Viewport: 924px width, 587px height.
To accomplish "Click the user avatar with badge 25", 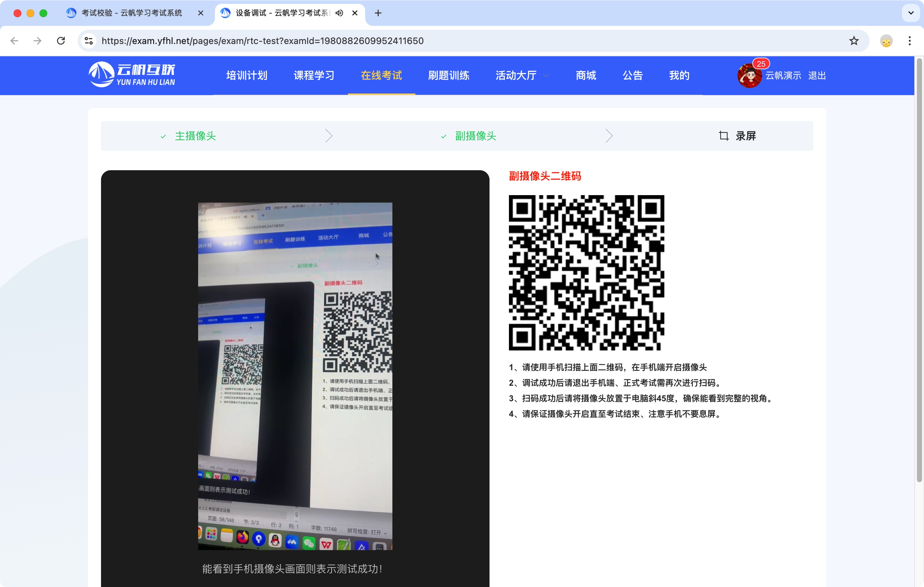I will 749,75.
